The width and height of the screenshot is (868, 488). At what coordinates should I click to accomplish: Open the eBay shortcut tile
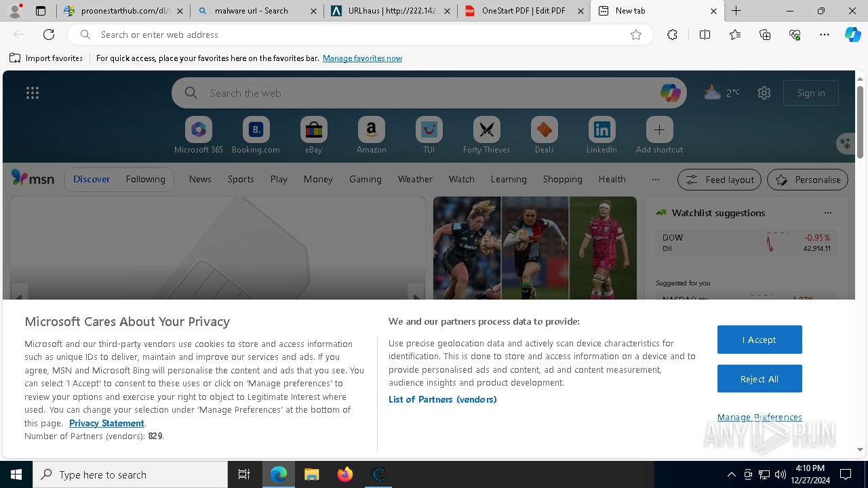(313, 136)
